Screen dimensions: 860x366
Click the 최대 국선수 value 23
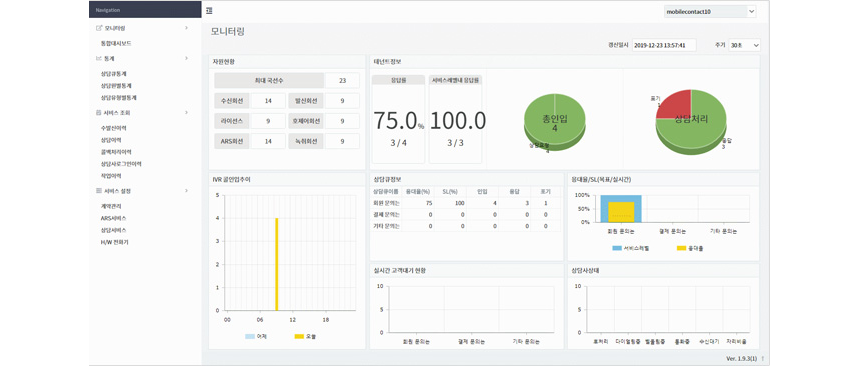pos(342,81)
